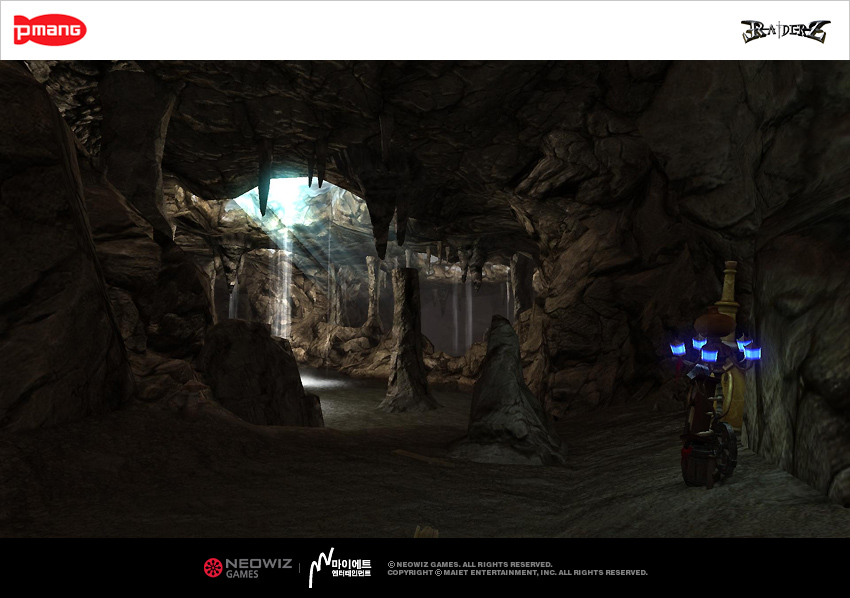This screenshot has height=598, width=850.
Task: Click the RaiderZ game logo
Action: (784, 31)
